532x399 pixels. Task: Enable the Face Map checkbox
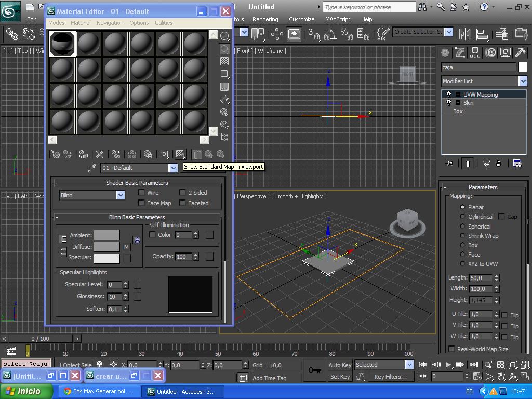click(141, 203)
